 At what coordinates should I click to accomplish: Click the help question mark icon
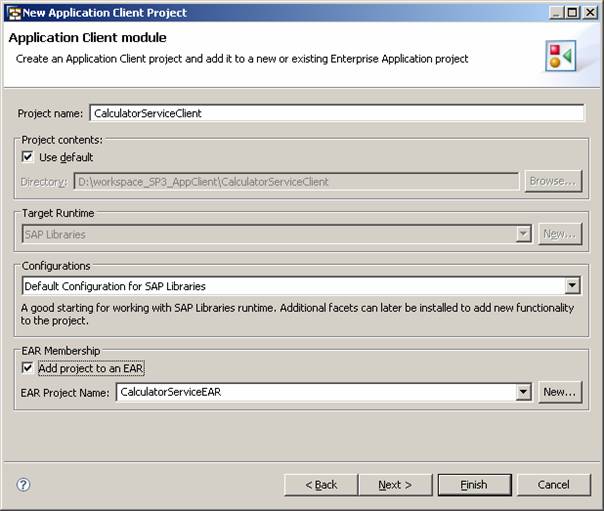point(23,485)
